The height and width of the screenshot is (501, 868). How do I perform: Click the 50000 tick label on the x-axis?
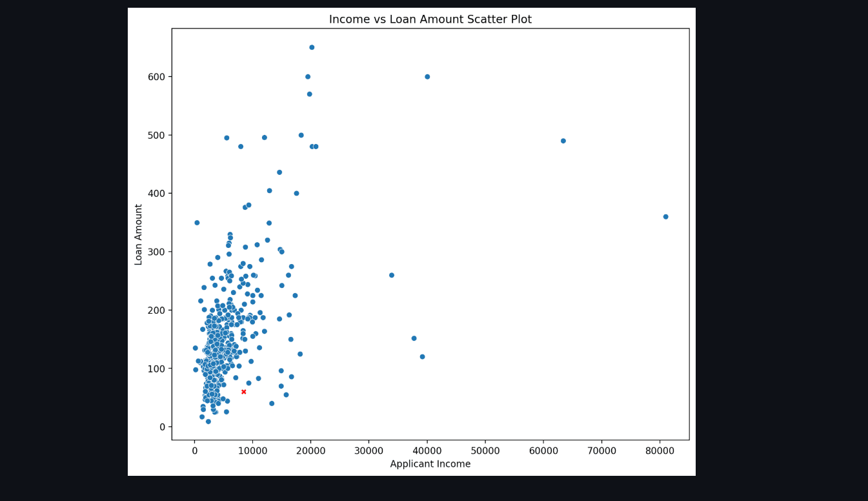pyautogui.click(x=485, y=453)
